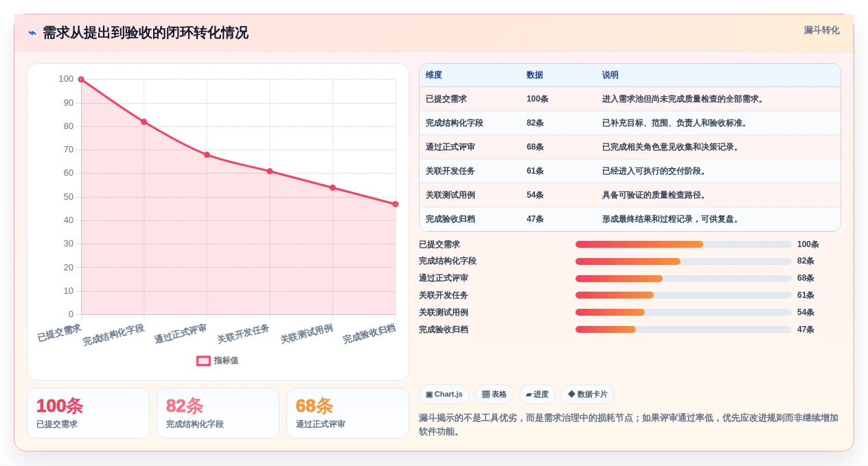The width and height of the screenshot is (868, 466).
Task: Click the grid icon in 表格 chip
Action: click(486, 395)
